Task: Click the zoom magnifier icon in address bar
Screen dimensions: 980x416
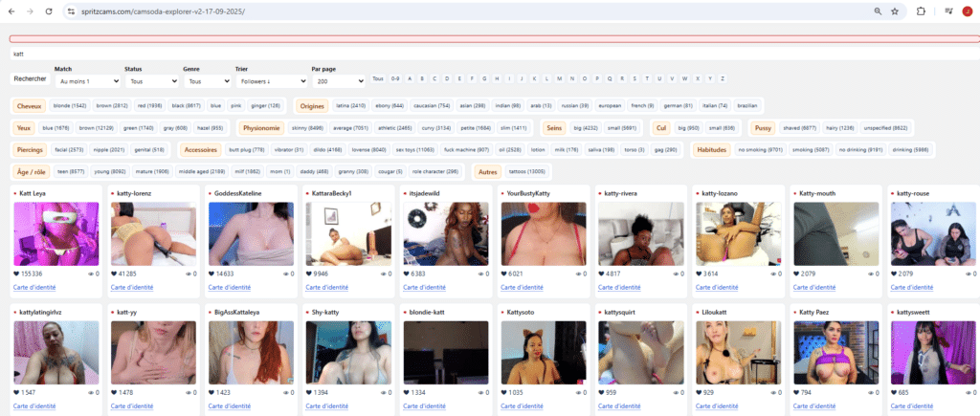Action: (x=879, y=11)
